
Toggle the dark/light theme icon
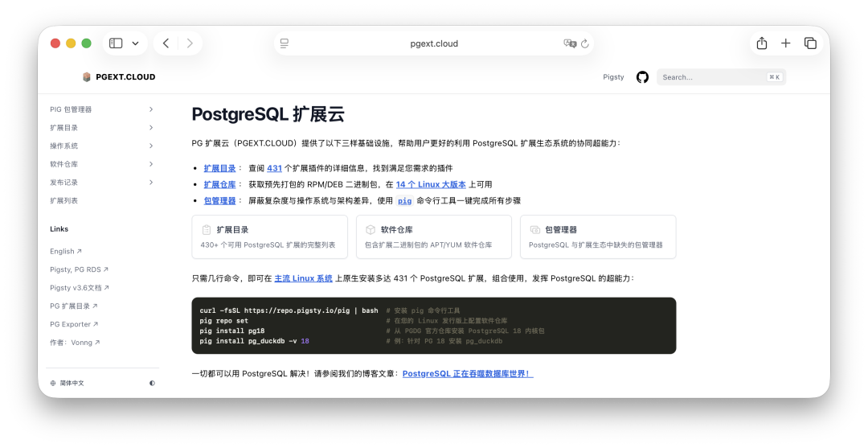[x=152, y=383]
